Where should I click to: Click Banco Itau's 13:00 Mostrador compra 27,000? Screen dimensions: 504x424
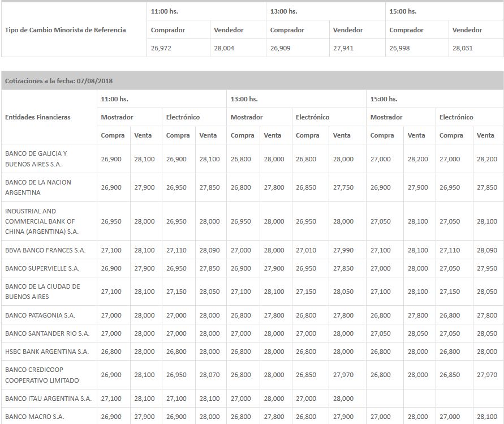[x=240, y=399]
